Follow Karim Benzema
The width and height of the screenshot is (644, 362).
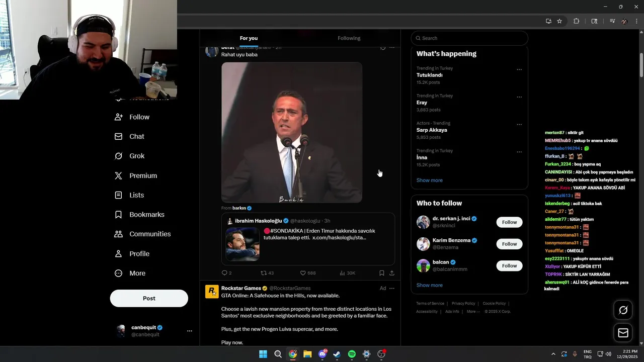[509, 244]
